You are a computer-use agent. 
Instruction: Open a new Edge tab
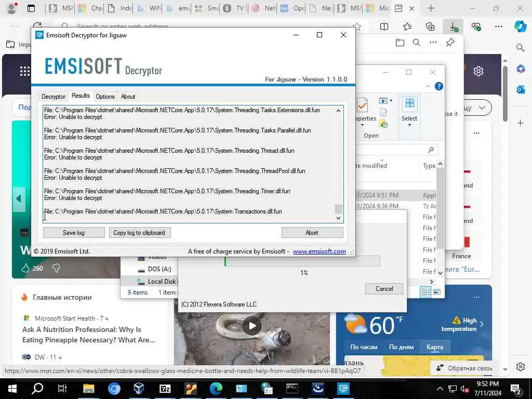click(x=431, y=8)
